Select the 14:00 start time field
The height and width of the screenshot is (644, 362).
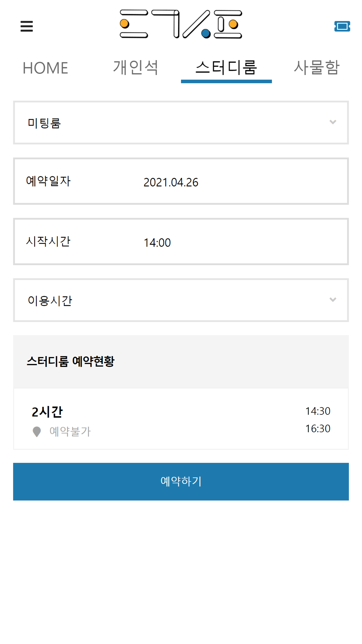tap(181, 242)
